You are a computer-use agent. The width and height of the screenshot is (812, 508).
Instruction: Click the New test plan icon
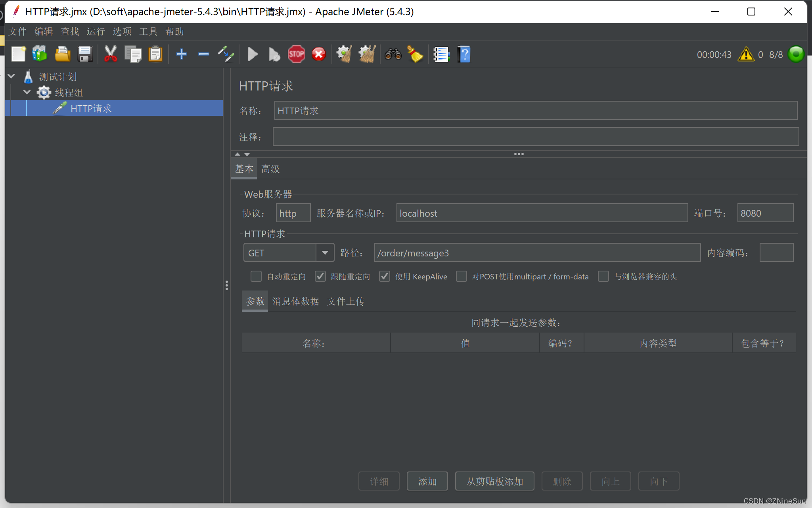coord(18,54)
